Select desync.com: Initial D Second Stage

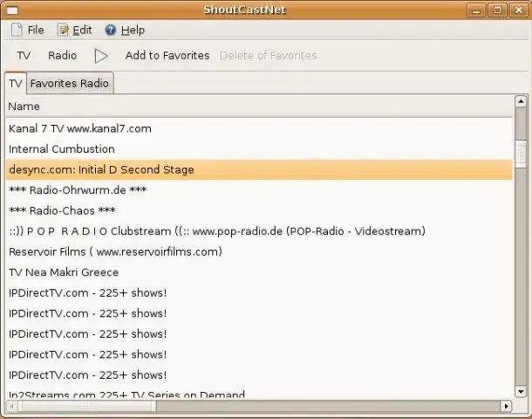[259, 169]
